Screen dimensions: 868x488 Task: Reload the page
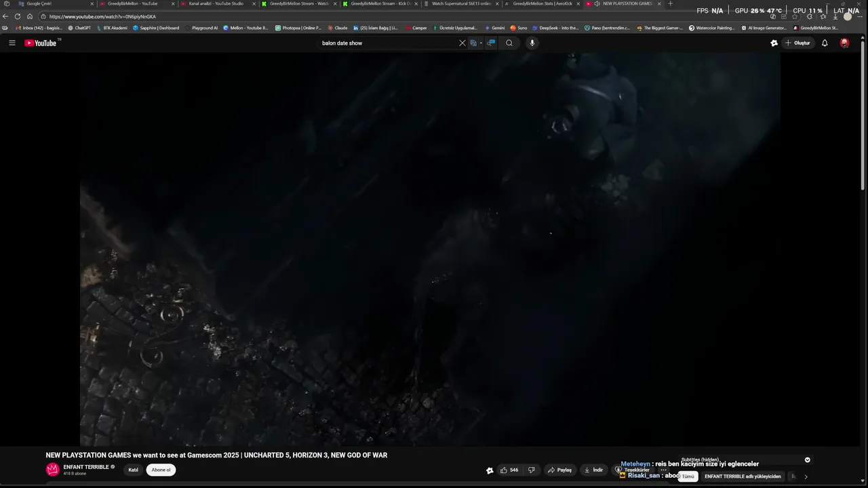[x=17, y=16]
